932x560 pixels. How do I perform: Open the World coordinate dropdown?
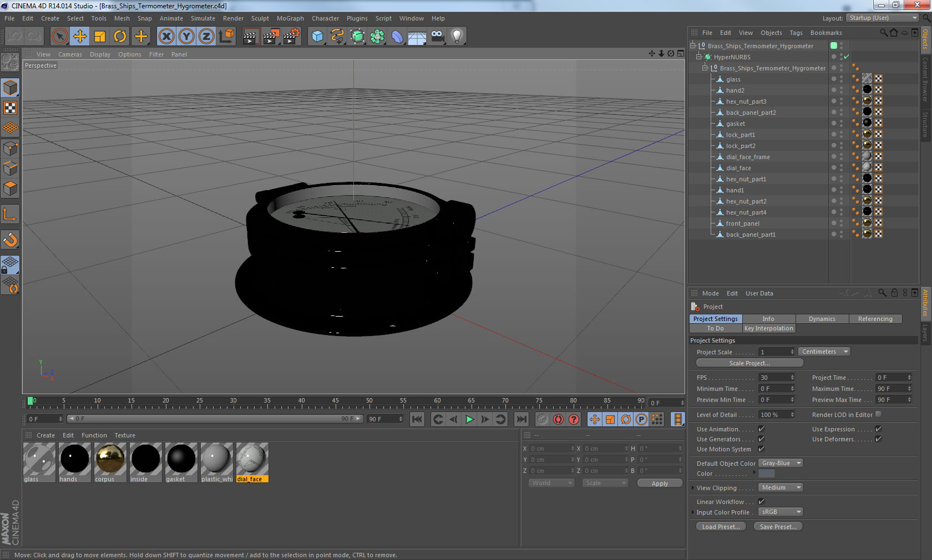coord(551,483)
